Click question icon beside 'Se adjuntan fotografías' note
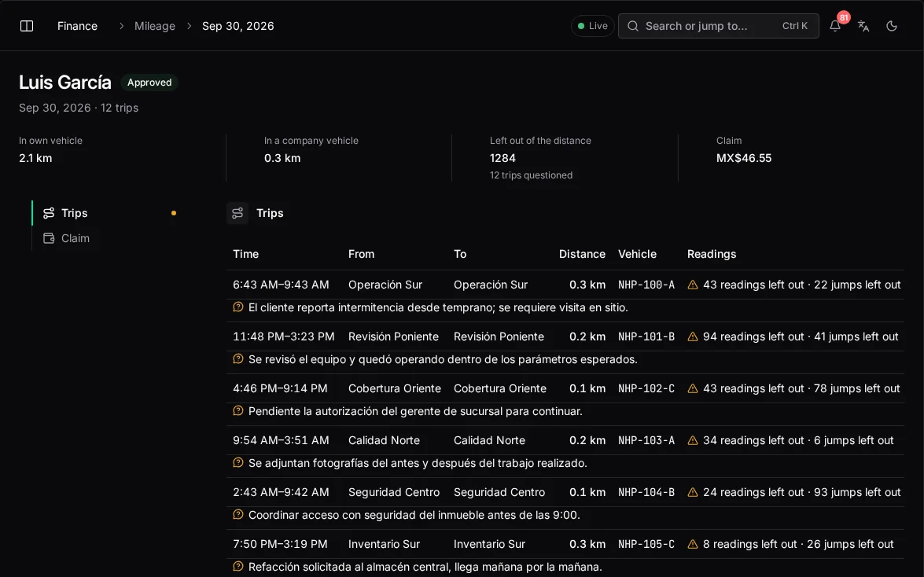Screen dimensions: 924x577 pyautogui.click(x=238, y=463)
